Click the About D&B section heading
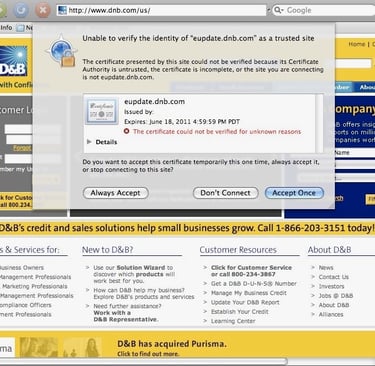Image resolution: width=375 pixels, height=366 pixels. (x=329, y=250)
